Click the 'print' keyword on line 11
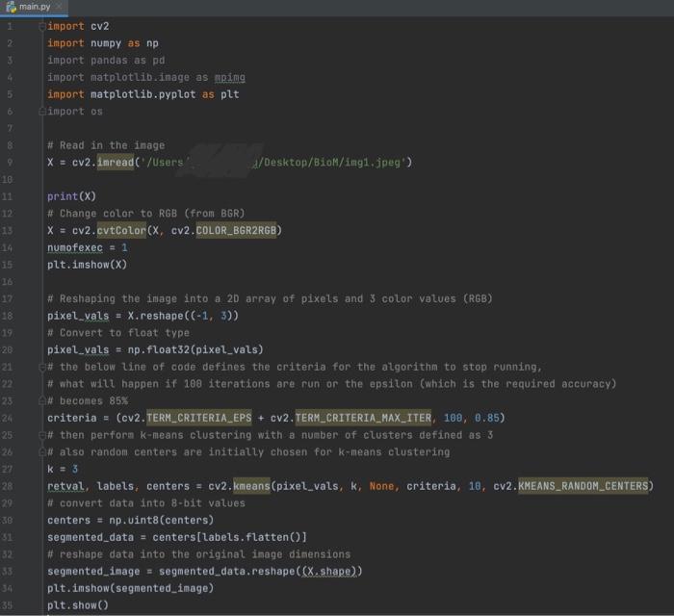 click(x=63, y=196)
